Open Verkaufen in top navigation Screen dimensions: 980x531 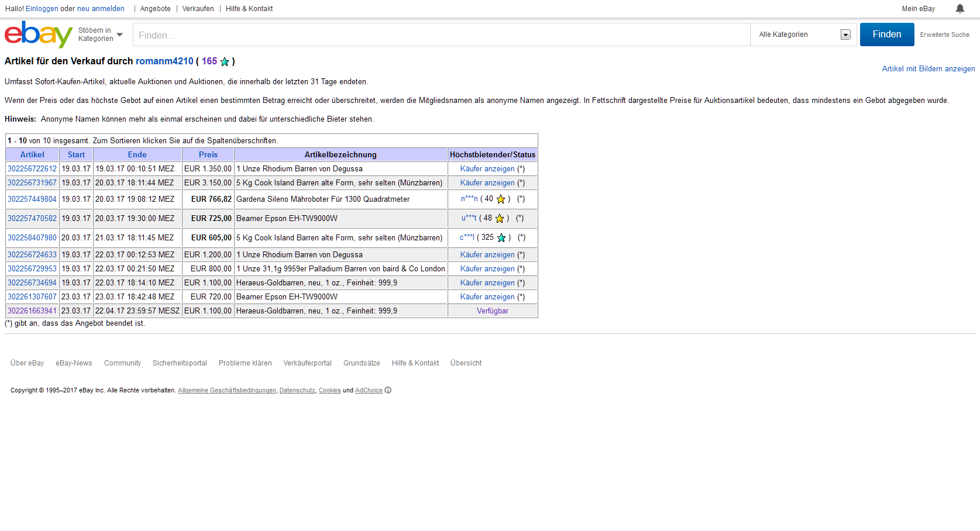[198, 9]
